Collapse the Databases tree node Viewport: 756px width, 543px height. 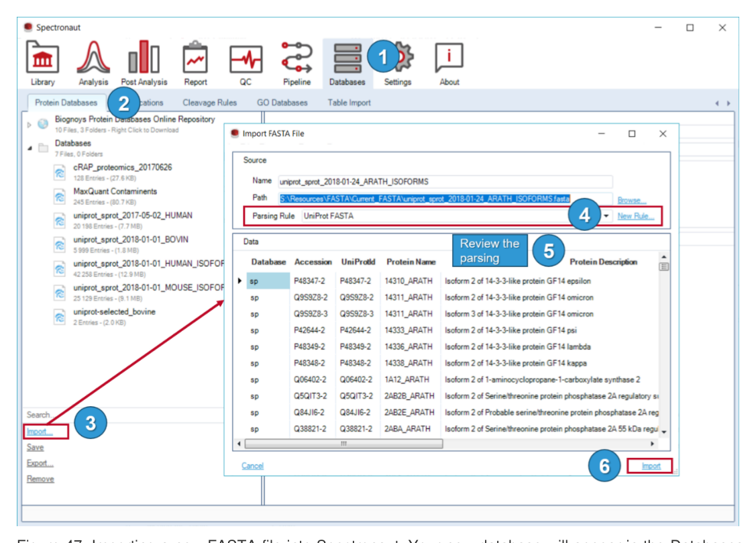pos(30,148)
